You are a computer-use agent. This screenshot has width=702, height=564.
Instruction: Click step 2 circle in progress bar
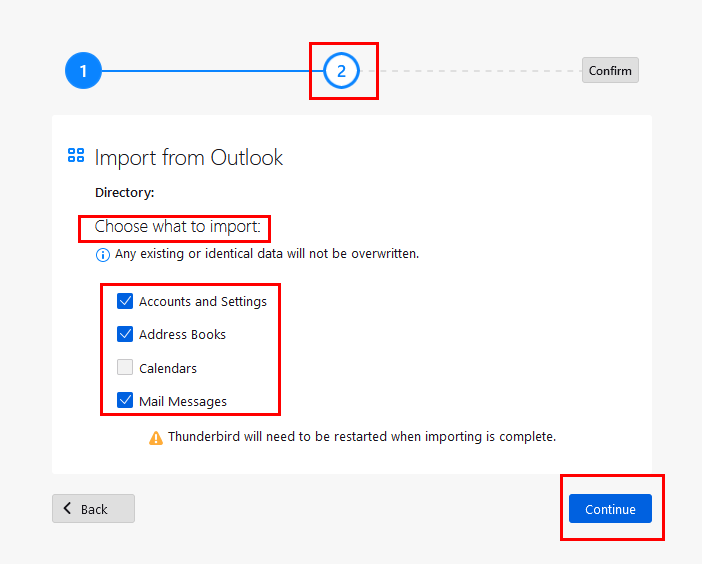click(341, 71)
